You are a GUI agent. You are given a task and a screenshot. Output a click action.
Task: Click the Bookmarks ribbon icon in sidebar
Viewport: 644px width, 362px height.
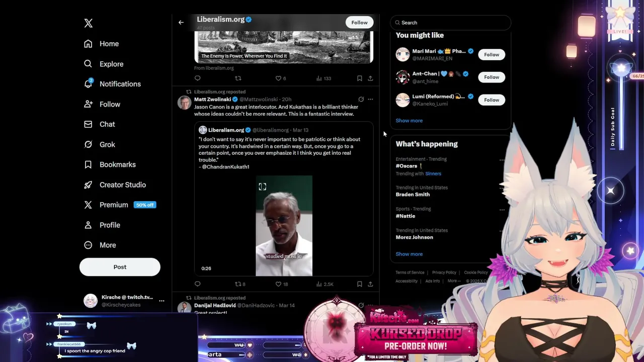[x=88, y=164]
